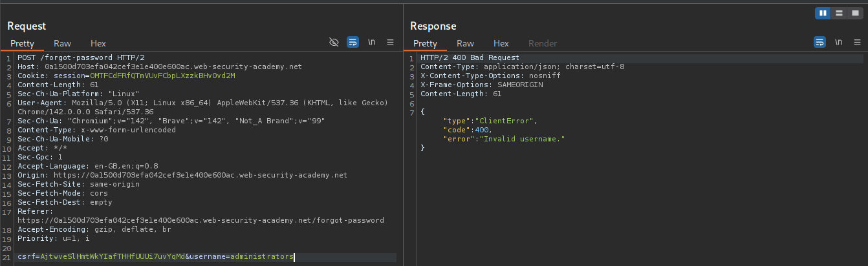Show newline characters in Response panel
Image resolution: width=868 pixels, height=266 pixels.
(839, 43)
